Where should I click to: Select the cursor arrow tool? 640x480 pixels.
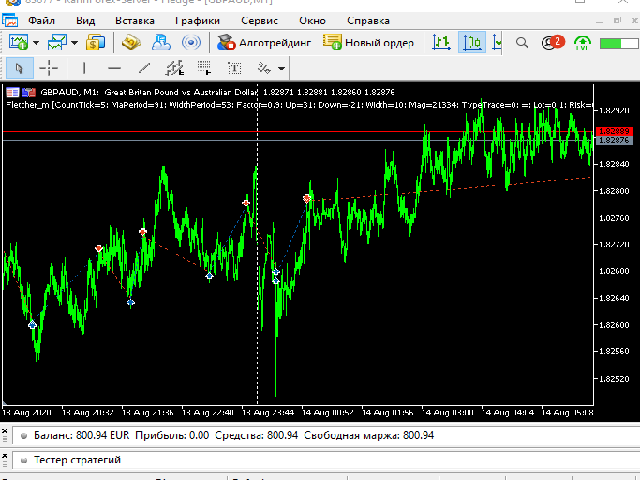pyautogui.click(x=19, y=68)
